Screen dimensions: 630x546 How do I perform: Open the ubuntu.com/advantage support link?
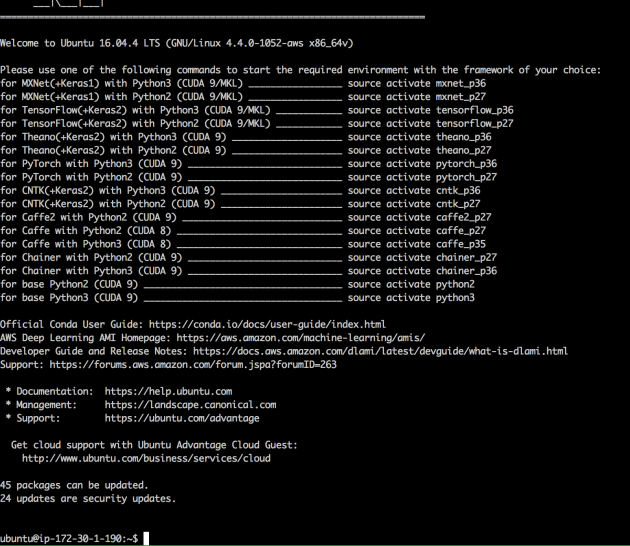click(x=182, y=418)
